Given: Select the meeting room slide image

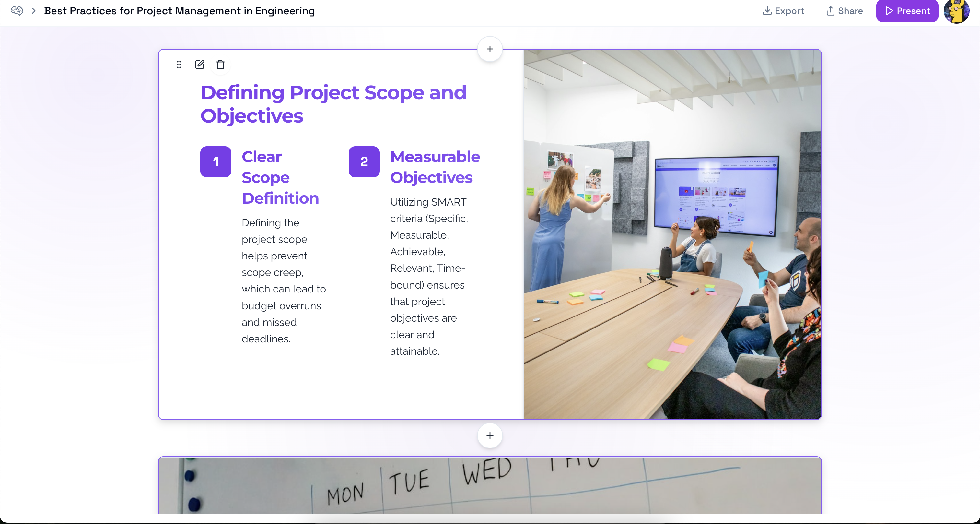Looking at the screenshot, I should coord(672,234).
